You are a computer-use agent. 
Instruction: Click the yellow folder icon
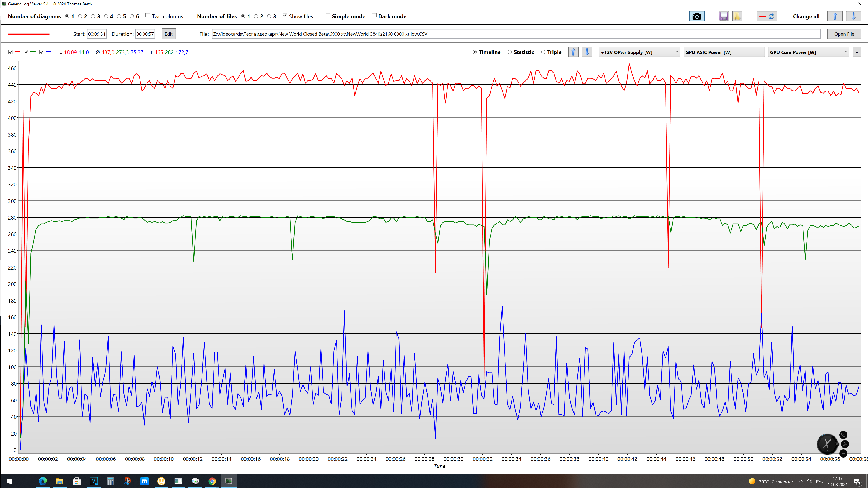[737, 16]
